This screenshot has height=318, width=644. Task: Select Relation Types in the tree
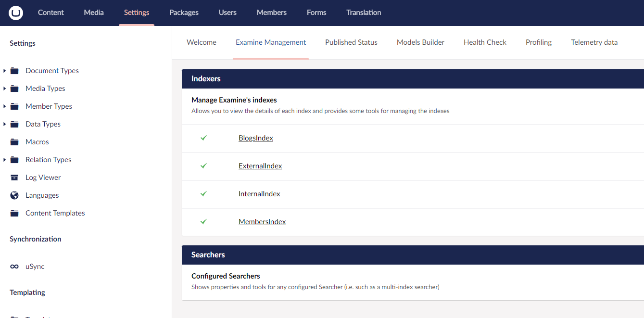point(48,160)
